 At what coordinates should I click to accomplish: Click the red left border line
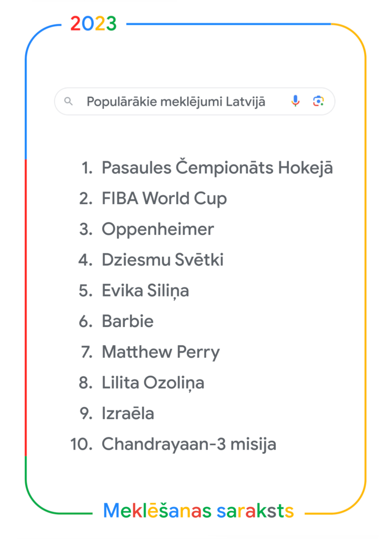click(26, 305)
